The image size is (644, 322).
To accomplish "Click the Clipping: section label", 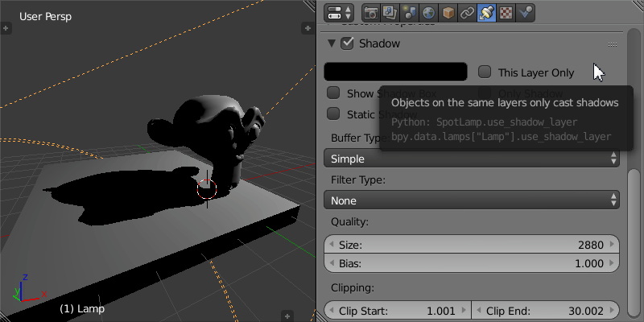I will (353, 288).
